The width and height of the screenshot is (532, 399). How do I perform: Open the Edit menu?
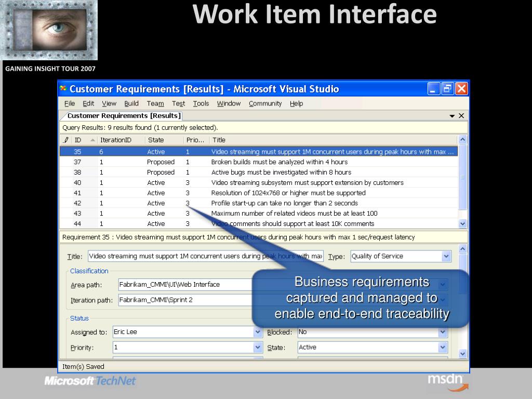(x=88, y=103)
